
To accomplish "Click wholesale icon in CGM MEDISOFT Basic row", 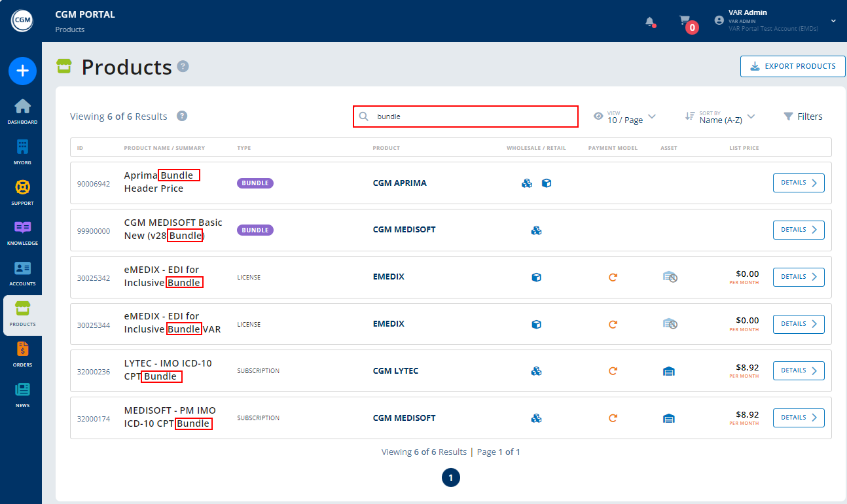I will (536, 230).
